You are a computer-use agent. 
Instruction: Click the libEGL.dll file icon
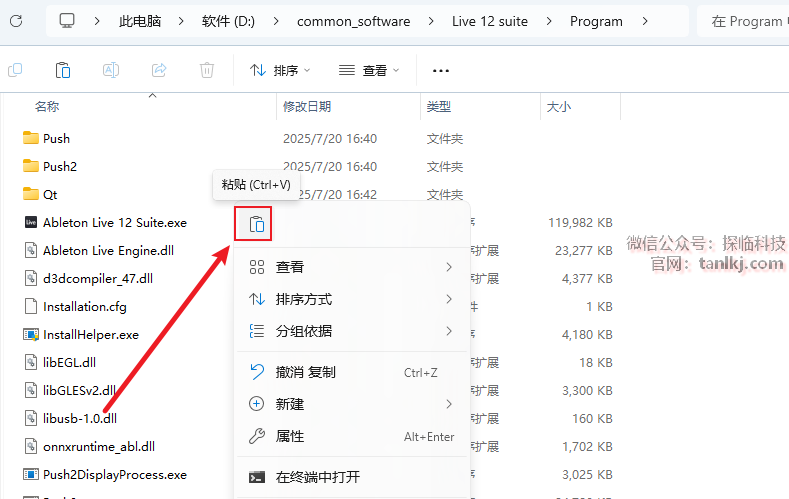[x=31, y=362]
